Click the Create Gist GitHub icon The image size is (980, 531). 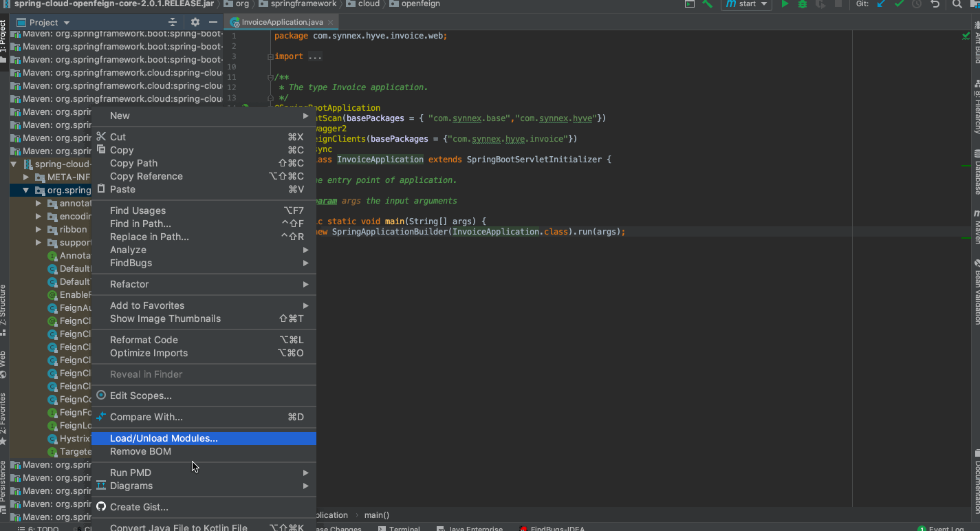point(101,507)
